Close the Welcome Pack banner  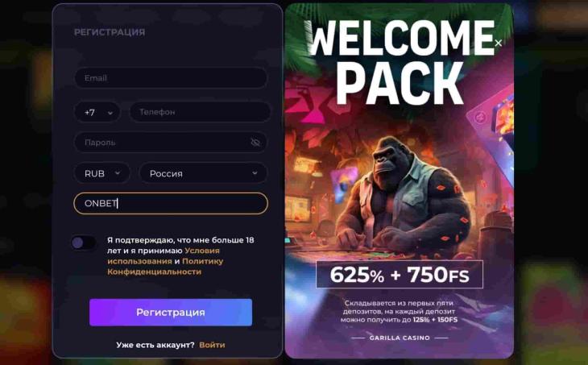tap(498, 44)
